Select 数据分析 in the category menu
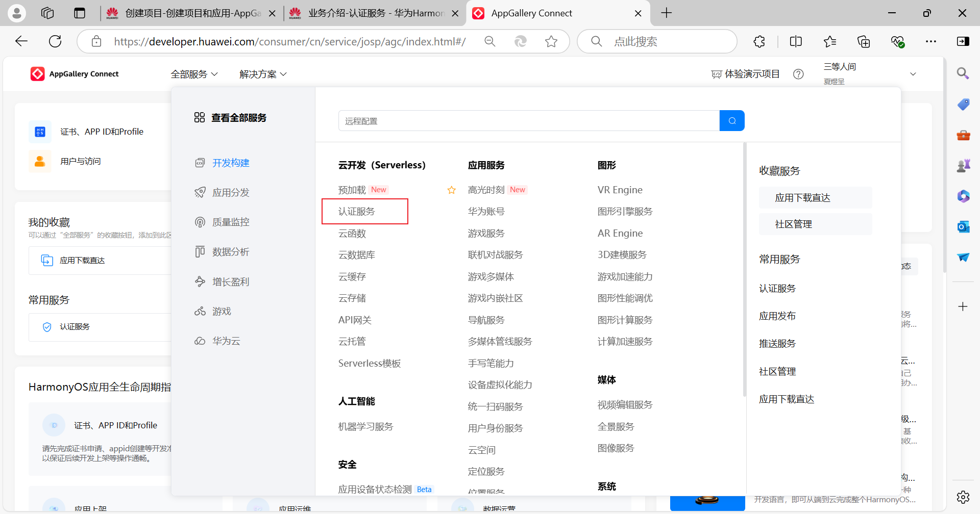Screen dimensions: 980x514 231,252
